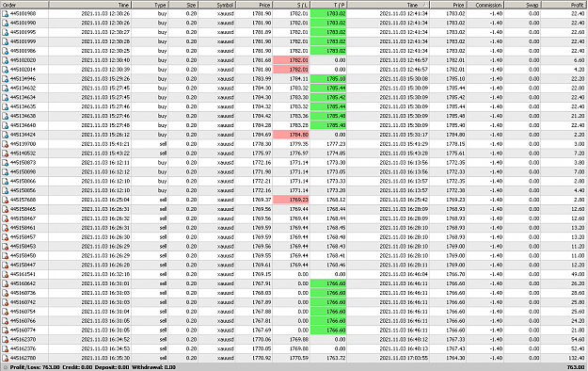Click the S / L column header

pyautogui.click(x=291, y=5)
